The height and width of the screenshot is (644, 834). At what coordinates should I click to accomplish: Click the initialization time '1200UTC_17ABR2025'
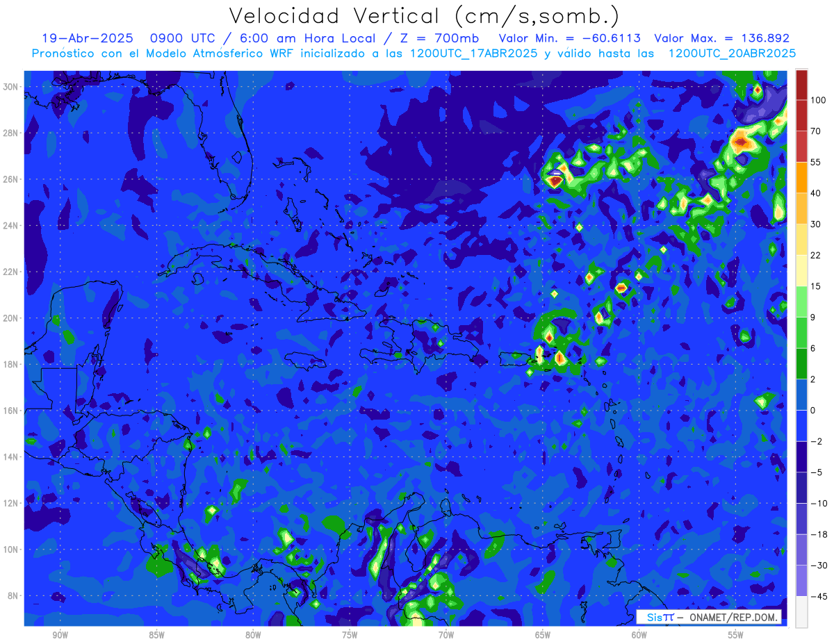pyautogui.click(x=472, y=53)
